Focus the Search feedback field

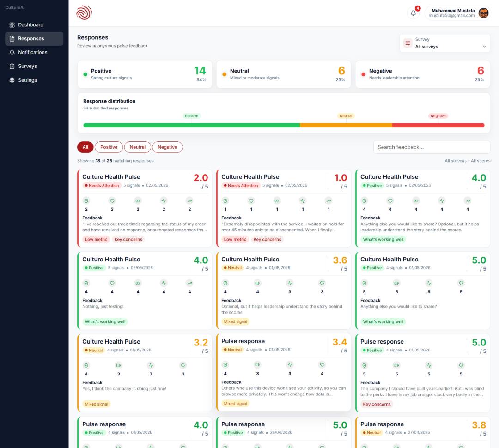tap(432, 147)
